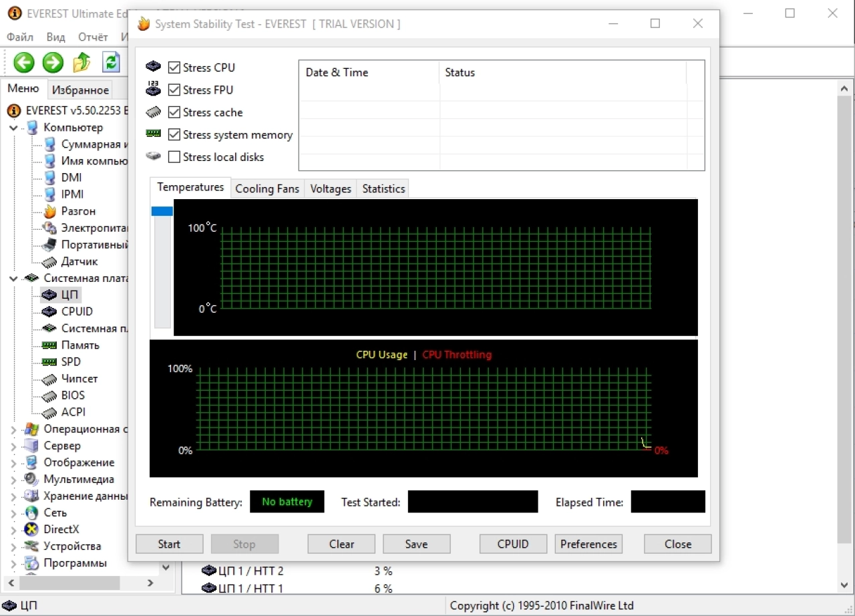The image size is (855, 616).
Task: Open the Вид menu in EVEREST
Action: tap(55, 37)
